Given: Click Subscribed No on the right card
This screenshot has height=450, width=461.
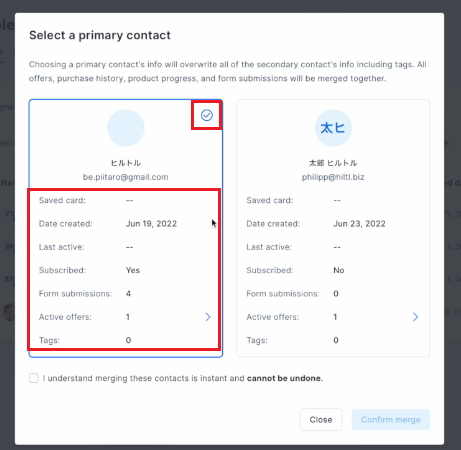Looking at the screenshot, I should 339,270.
